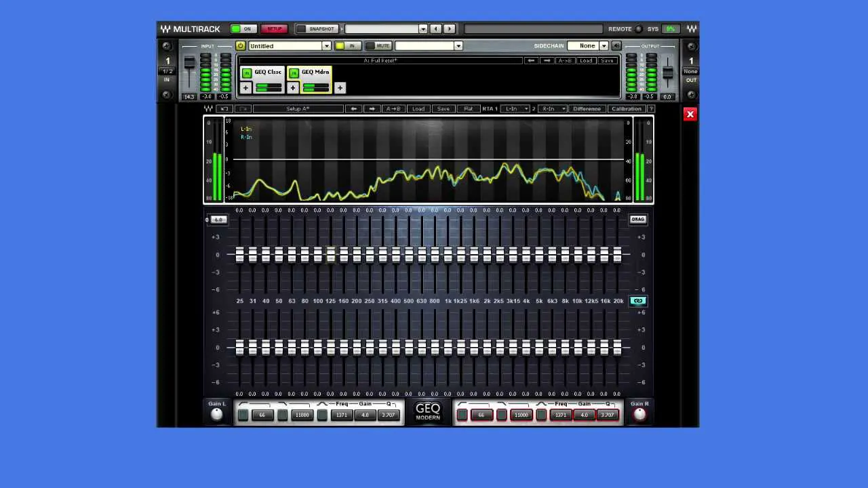Image resolution: width=868 pixels, height=488 pixels.
Task: Click the Flat button to reset EQ
Action: point(468,109)
